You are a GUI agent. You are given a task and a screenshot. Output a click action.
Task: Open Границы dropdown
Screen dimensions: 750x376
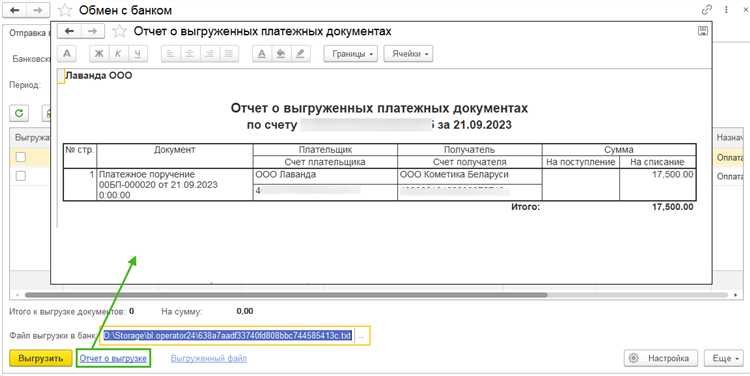351,54
